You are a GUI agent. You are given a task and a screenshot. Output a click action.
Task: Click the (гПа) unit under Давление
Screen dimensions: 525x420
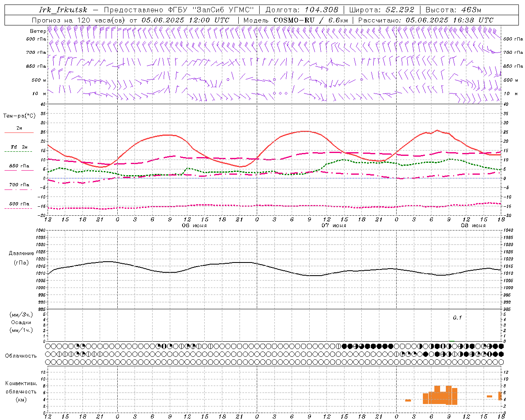click(21, 262)
